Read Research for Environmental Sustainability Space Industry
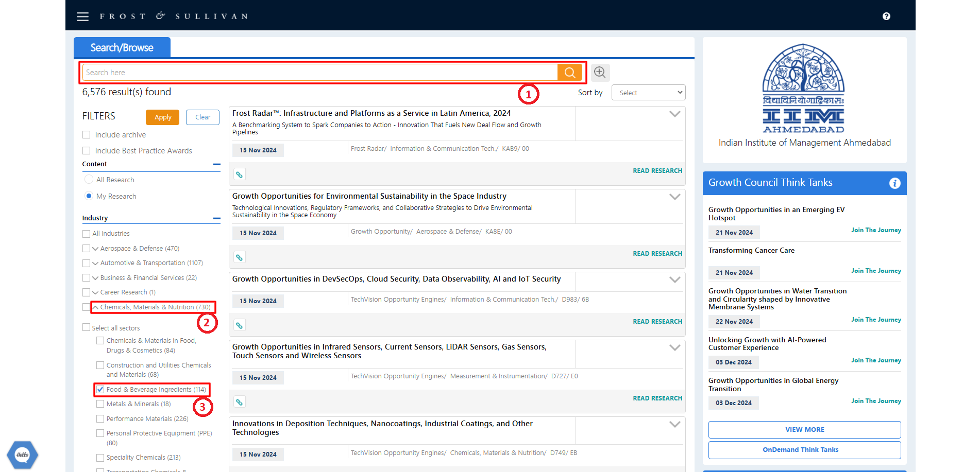The image size is (980, 472). (657, 254)
